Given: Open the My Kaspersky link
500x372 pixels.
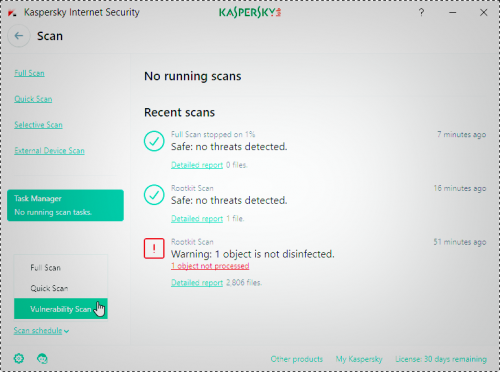Looking at the screenshot, I should point(359,359).
